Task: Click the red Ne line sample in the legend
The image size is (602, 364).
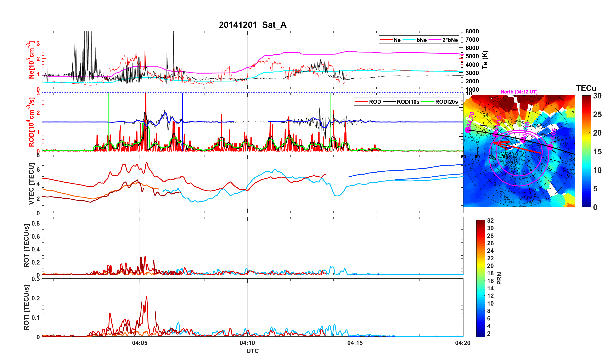Action: [x=386, y=40]
